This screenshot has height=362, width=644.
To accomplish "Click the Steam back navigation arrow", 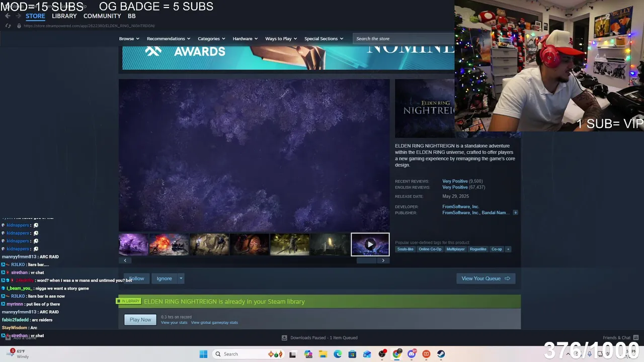I will 8,16.
